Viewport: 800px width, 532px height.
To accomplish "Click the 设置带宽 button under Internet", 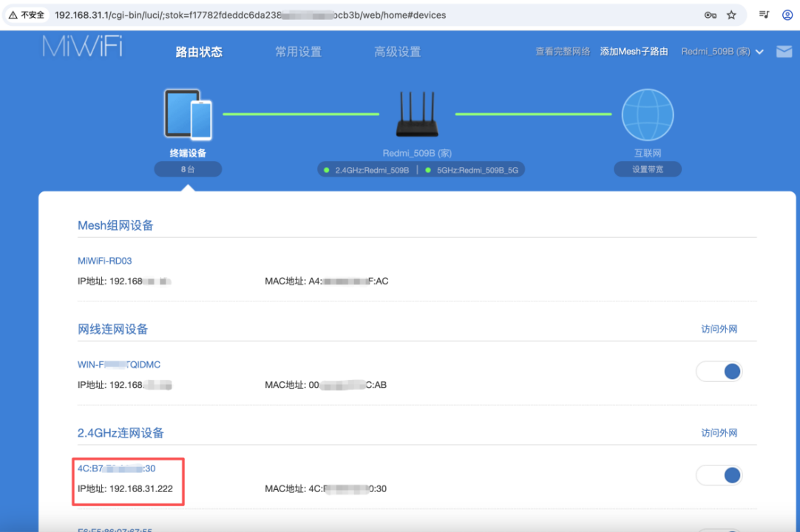I will 647,169.
